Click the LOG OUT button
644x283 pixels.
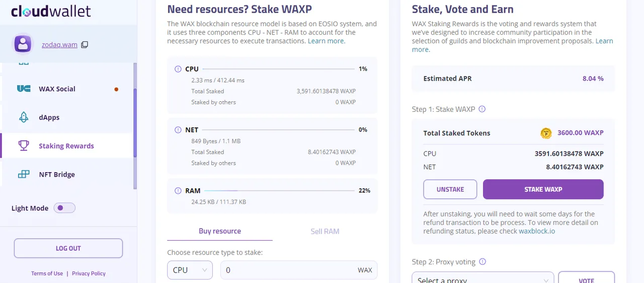[x=68, y=248]
